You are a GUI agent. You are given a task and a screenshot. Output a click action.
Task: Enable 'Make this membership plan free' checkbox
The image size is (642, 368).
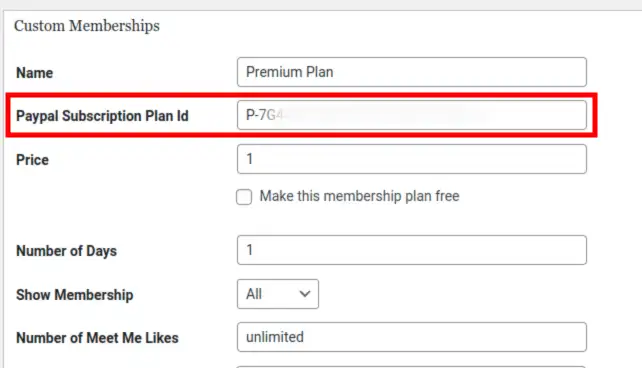244,197
